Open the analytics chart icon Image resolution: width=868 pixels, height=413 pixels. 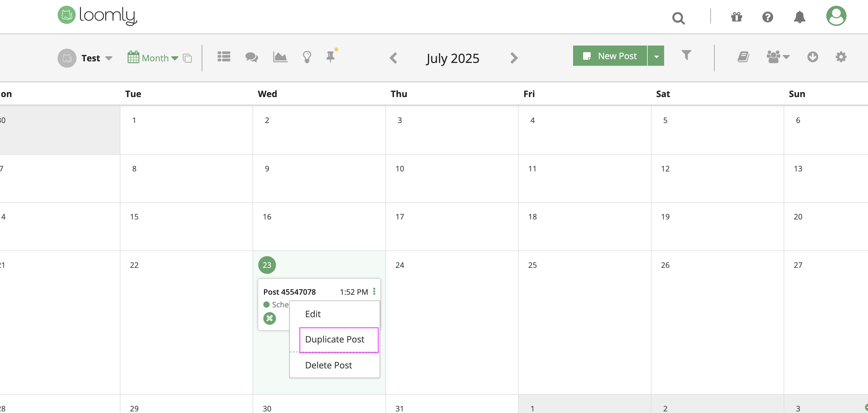point(280,57)
